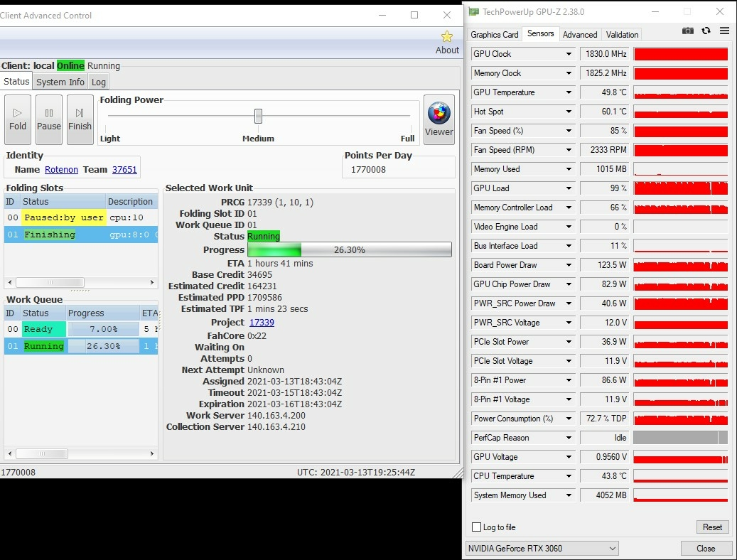Open the GPU Load sensor dropdown
737x560 pixels.
tap(569, 188)
